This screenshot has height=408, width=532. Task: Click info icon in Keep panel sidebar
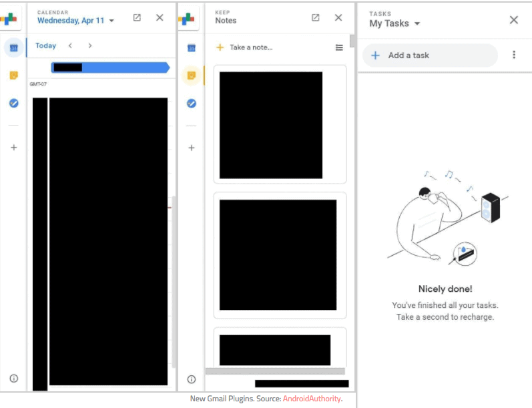(192, 379)
